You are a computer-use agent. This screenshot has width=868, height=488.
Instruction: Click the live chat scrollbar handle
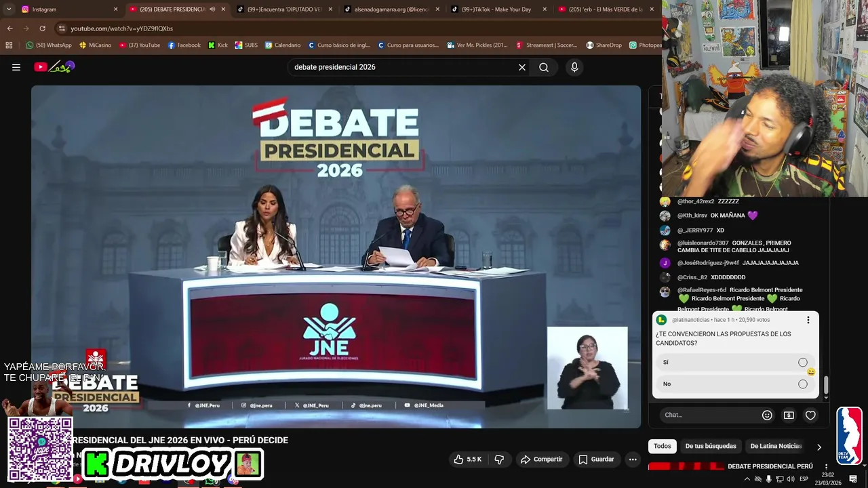point(826,386)
